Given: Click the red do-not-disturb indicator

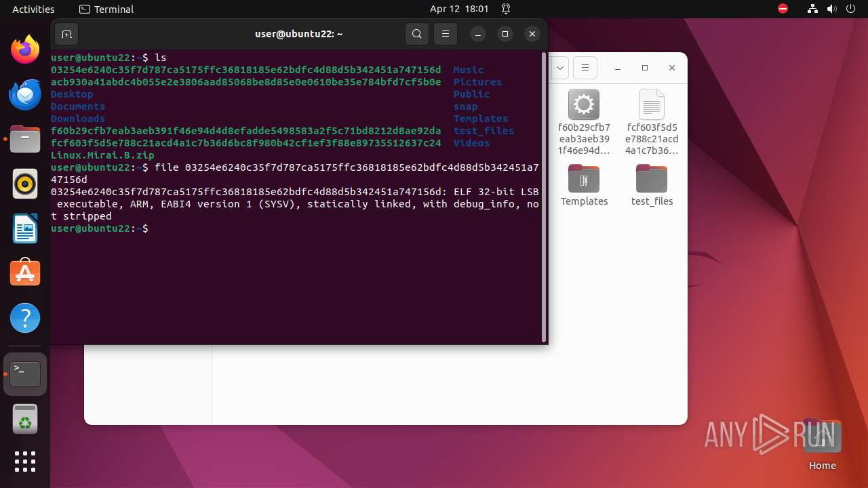Looking at the screenshot, I should point(783,9).
